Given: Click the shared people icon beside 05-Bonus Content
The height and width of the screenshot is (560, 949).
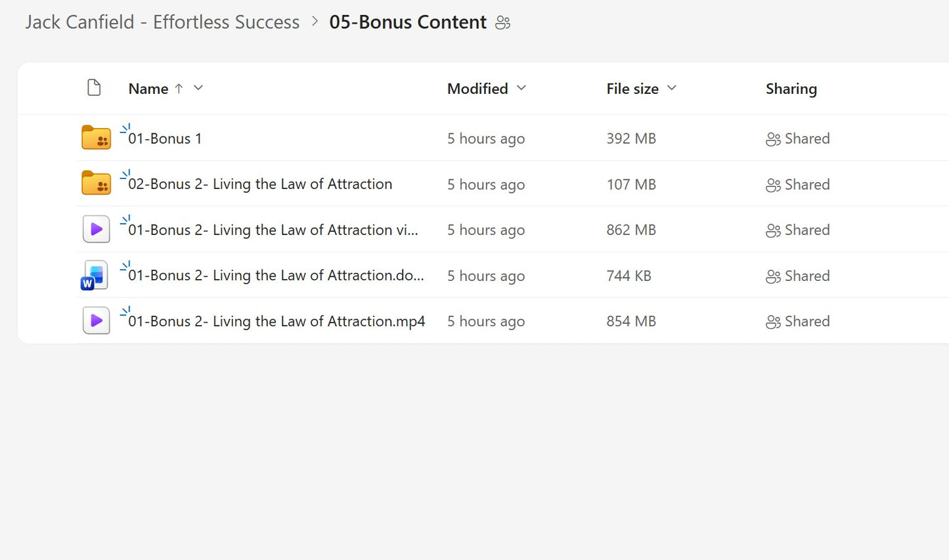Looking at the screenshot, I should point(503,23).
